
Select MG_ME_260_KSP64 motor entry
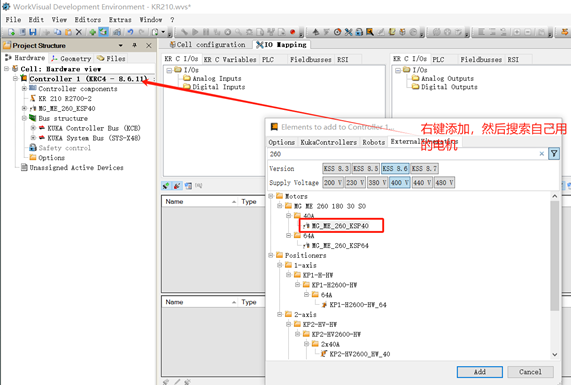[340, 245]
